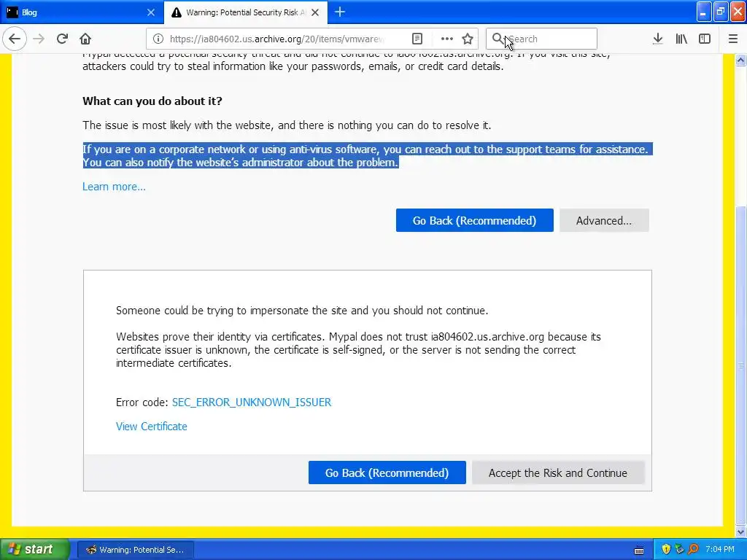Toggle the Advanced... button
Screen dimensions: 747x560
604,220
